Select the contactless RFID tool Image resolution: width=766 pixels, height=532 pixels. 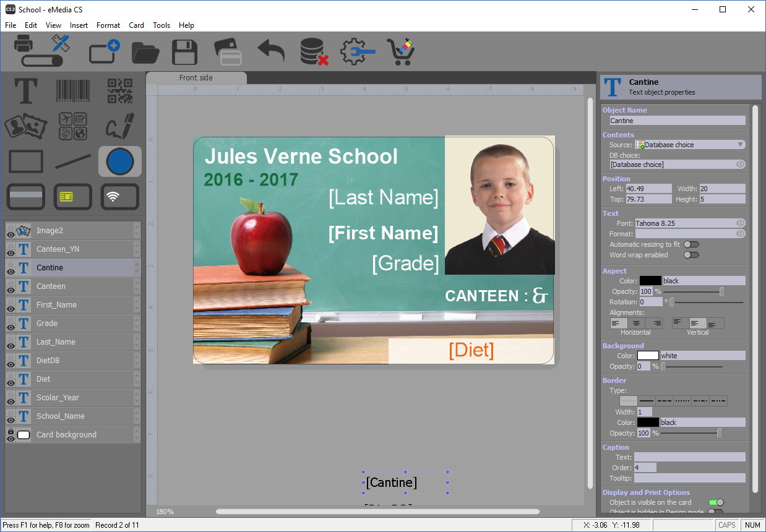(x=120, y=197)
